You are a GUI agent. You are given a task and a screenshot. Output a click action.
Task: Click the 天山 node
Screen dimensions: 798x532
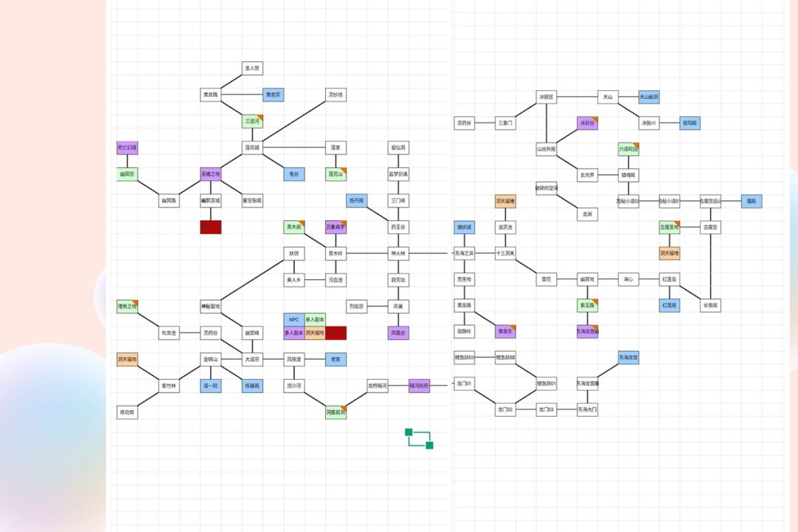607,97
